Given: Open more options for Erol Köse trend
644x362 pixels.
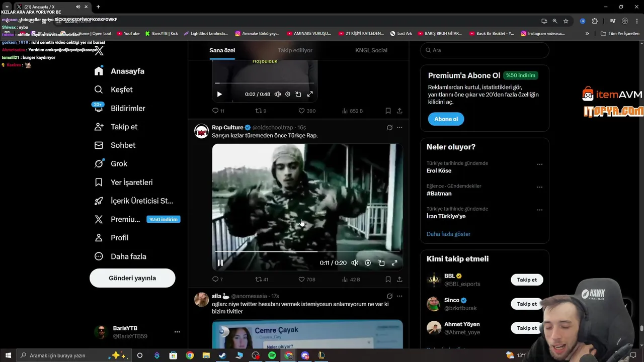Looking at the screenshot, I should (539, 164).
